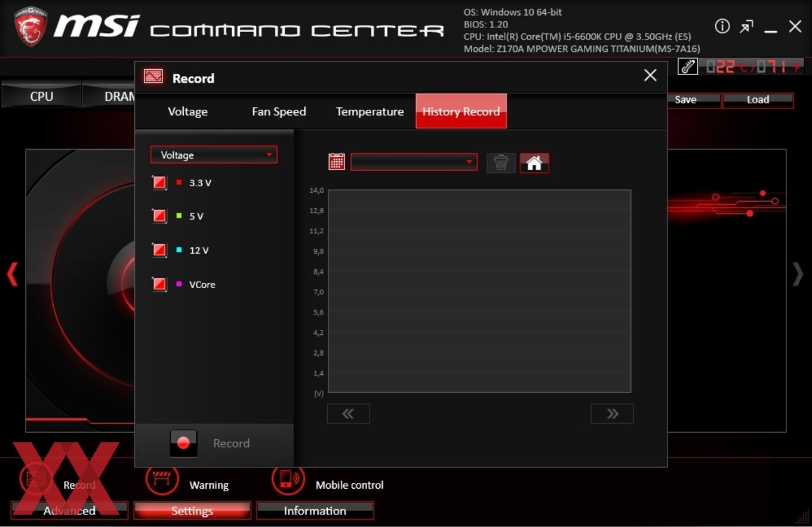Viewport: 812px width, 527px height.
Task: Click the MSI dragon shield logo
Action: coord(31,26)
